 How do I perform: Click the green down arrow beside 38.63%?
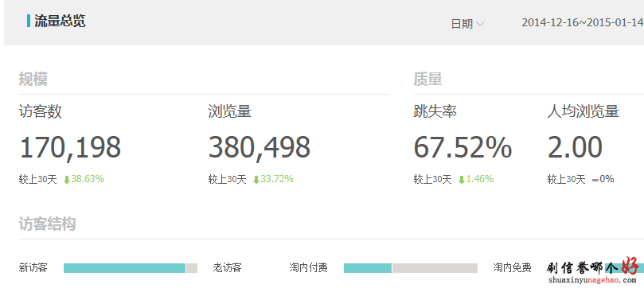tap(67, 180)
